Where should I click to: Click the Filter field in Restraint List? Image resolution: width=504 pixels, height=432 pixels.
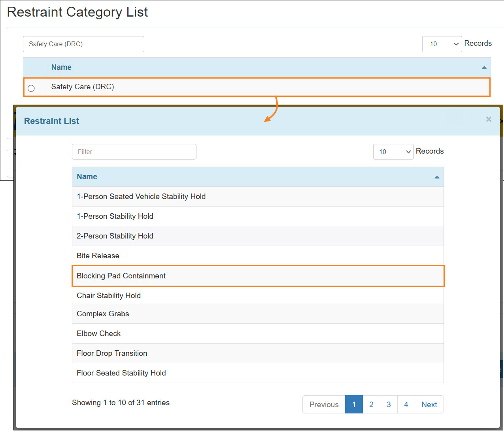point(134,152)
